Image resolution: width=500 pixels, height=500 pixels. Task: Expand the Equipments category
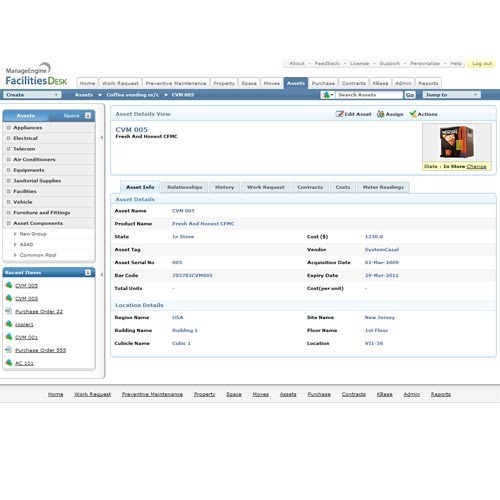9,170
